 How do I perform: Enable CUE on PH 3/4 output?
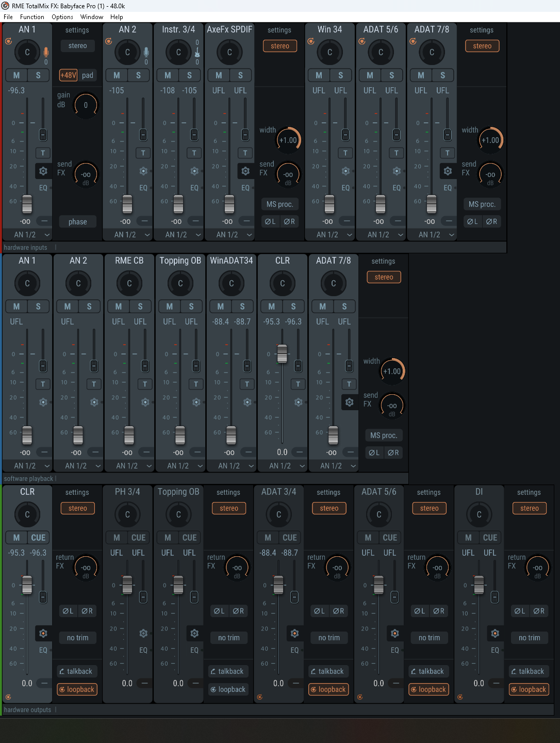139,538
